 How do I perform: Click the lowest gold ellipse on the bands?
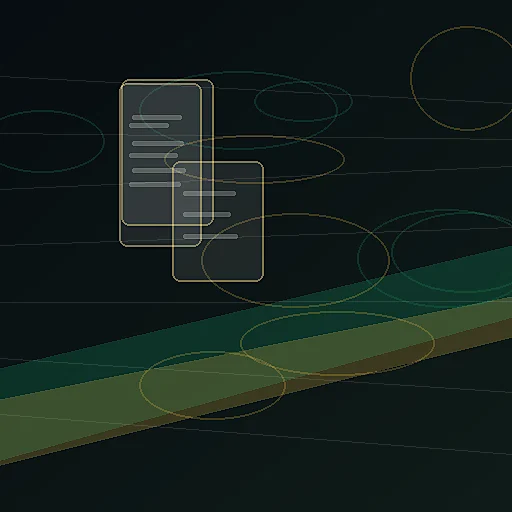pos(212,385)
